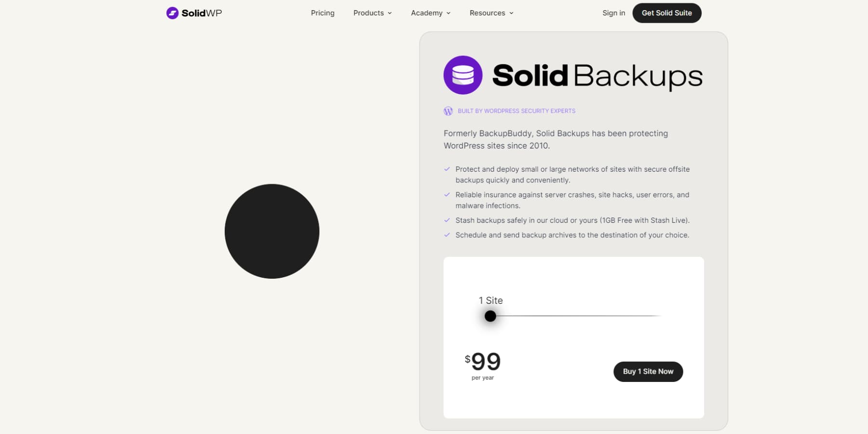
Task: Open the Sign in page
Action: 613,13
